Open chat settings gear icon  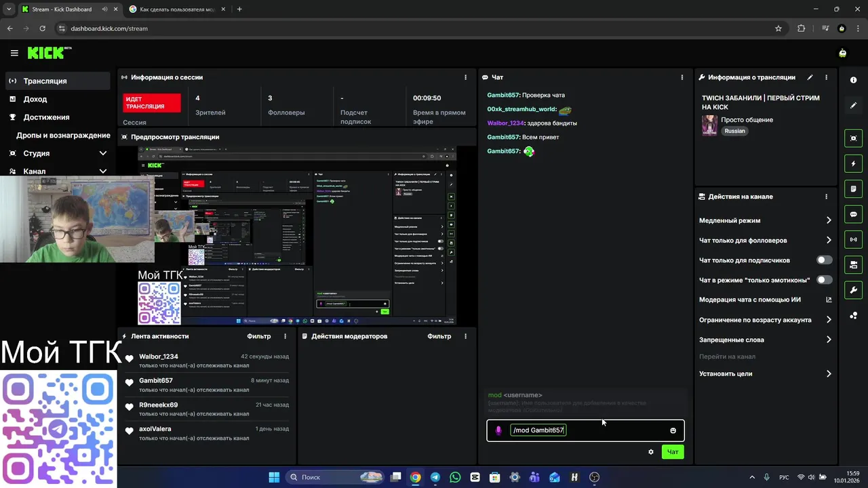click(x=651, y=452)
